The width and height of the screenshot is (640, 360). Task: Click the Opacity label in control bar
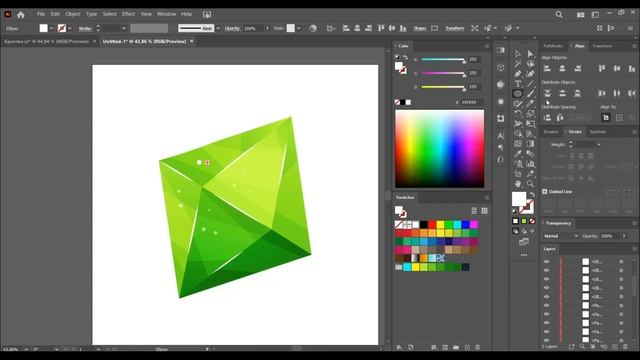point(232,28)
